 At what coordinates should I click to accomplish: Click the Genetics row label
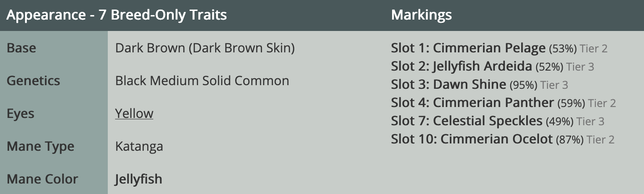33,81
